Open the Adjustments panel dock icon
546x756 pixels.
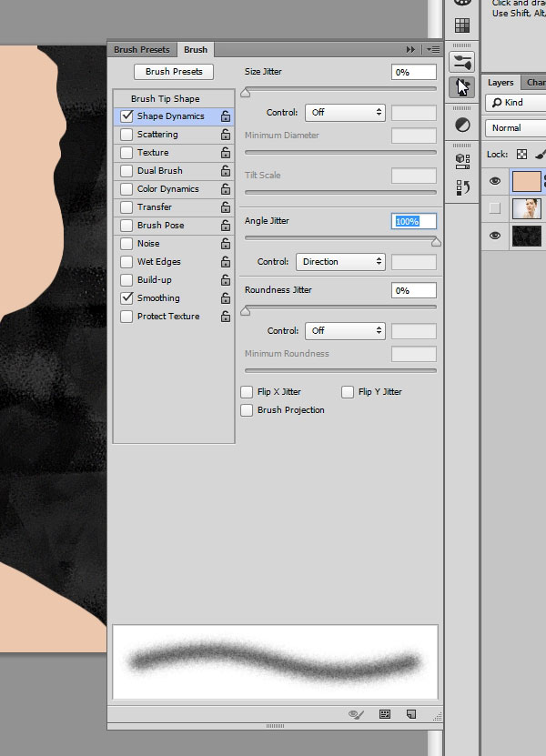pos(462,125)
